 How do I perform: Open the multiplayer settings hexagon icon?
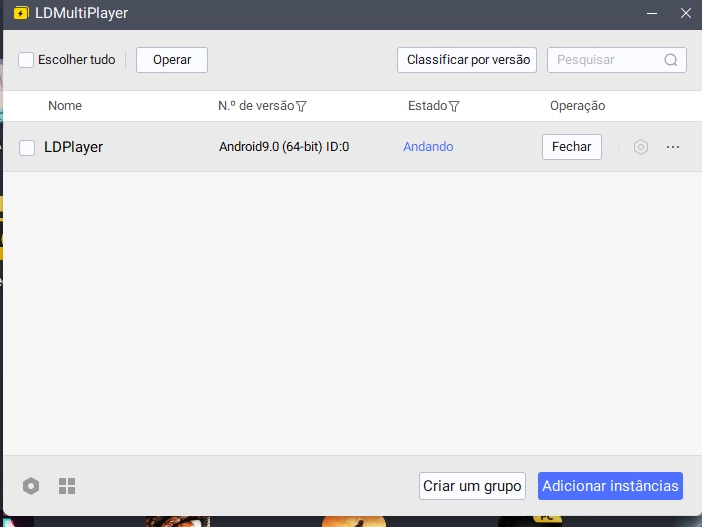(32, 486)
